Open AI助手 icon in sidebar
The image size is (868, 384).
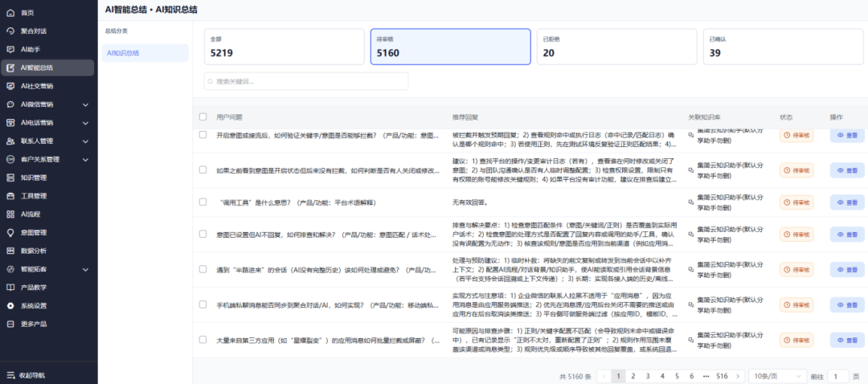10,49
